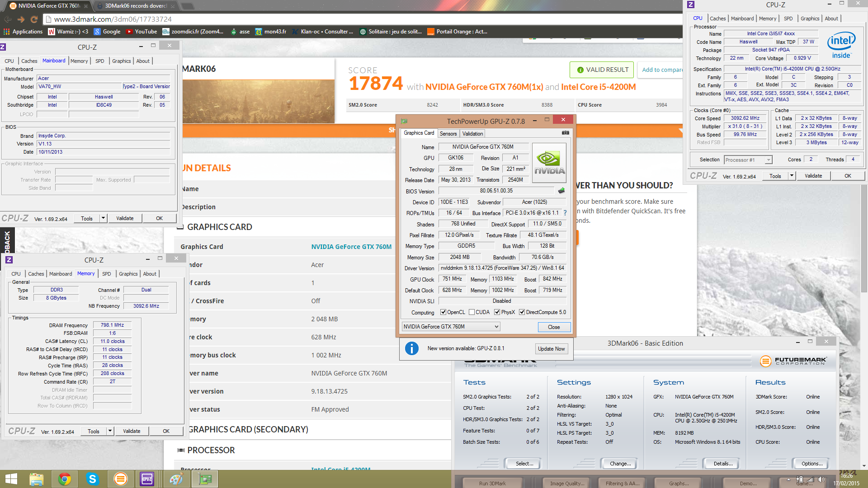Open Apps bookmarks grid icon
This screenshot has height=488, width=868.
6,32
